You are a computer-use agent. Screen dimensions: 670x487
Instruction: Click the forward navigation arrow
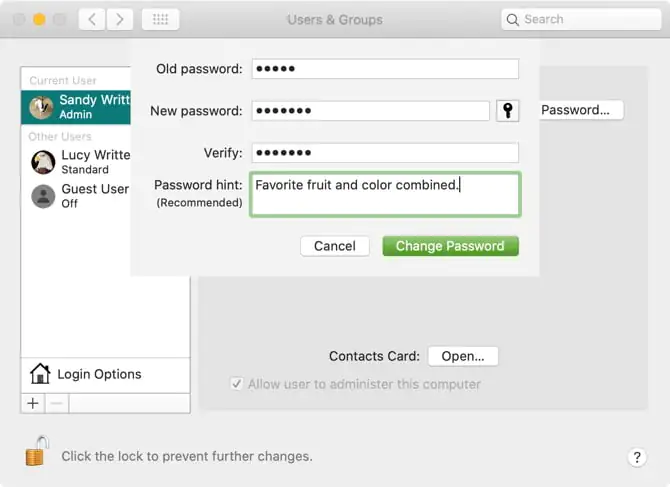[x=120, y=19]
